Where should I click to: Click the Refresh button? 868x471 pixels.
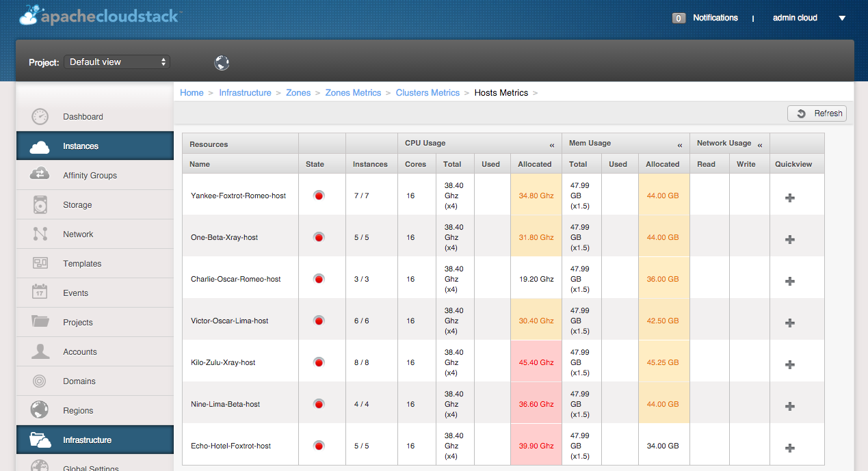point(817,113)
